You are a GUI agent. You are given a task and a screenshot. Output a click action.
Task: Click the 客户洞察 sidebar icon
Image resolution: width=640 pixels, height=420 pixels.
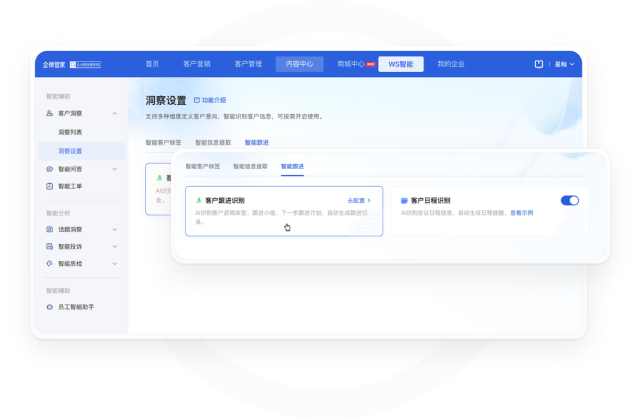click(50, 114)
